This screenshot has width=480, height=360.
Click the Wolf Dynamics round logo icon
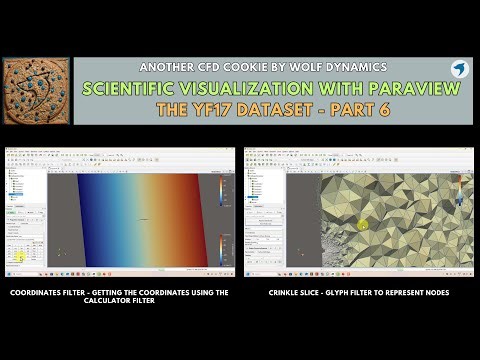(x=460, y=69)
